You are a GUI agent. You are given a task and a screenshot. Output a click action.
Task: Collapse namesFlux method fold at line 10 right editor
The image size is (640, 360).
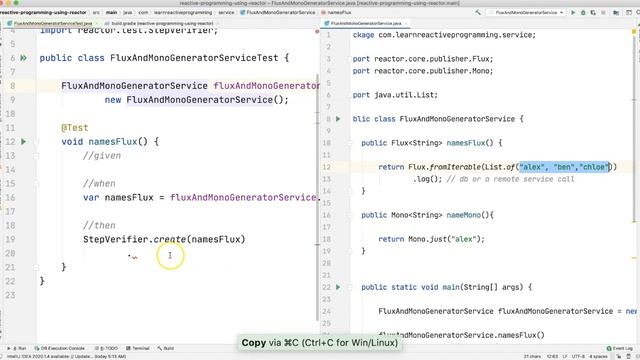pos(350,143)
